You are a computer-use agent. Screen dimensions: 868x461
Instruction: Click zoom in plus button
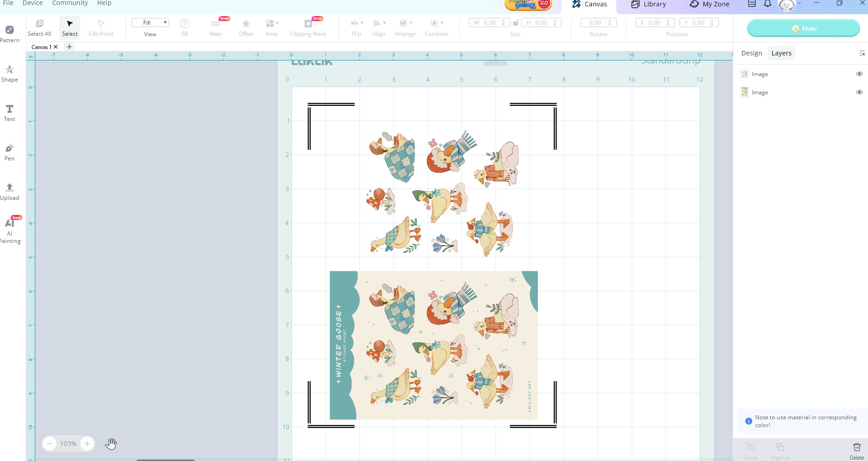(87, 444)
